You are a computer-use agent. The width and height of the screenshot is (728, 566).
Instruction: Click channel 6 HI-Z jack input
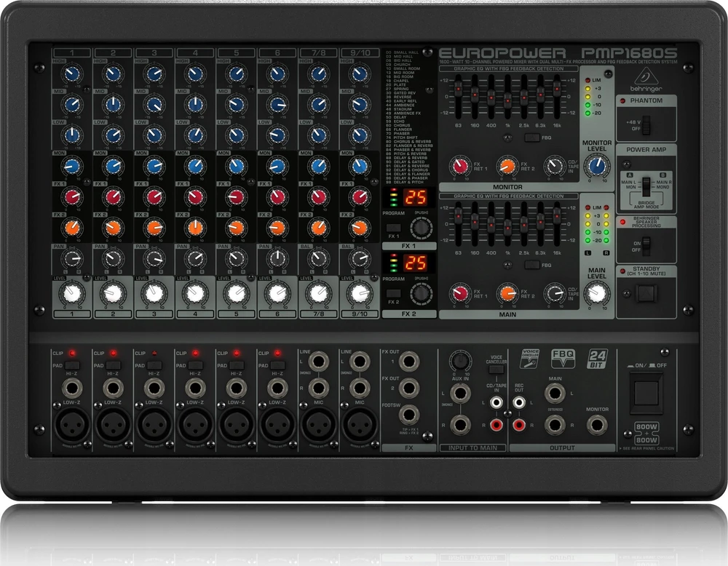(277, 388)
